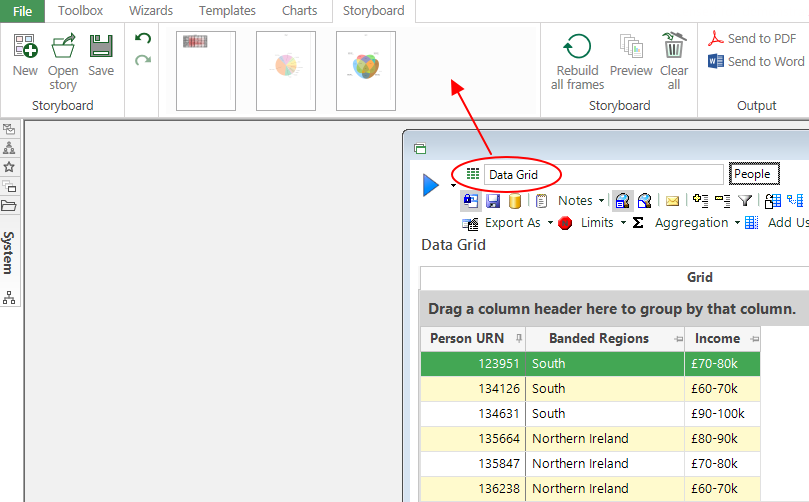Redo the storyboard action

point(143,60)
